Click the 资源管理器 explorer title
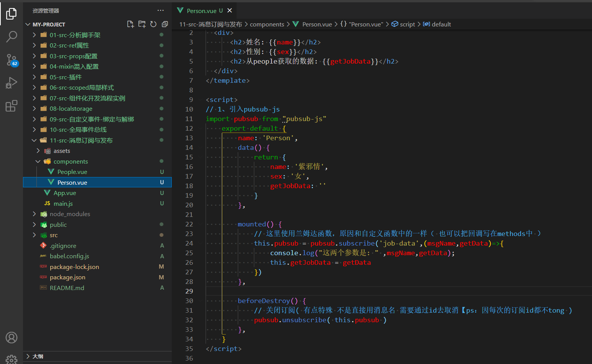Image resolution: width=592 pixels, height=364 pixels. [46, 11]
